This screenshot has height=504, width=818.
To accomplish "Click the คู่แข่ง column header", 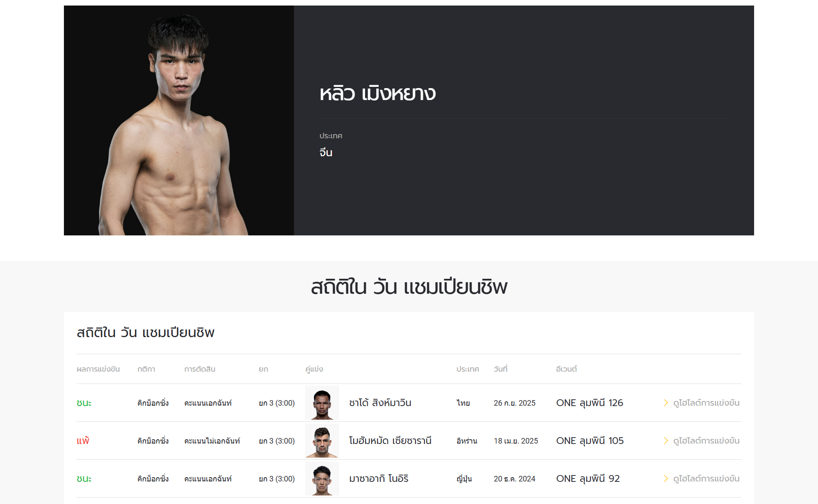I will 314,369.
